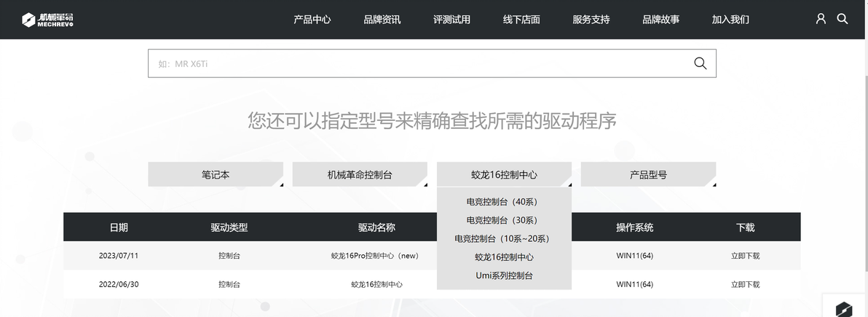Select 电竞控制台（10系~20系） option
Screen dimensions: 868x317
[505, 238]
